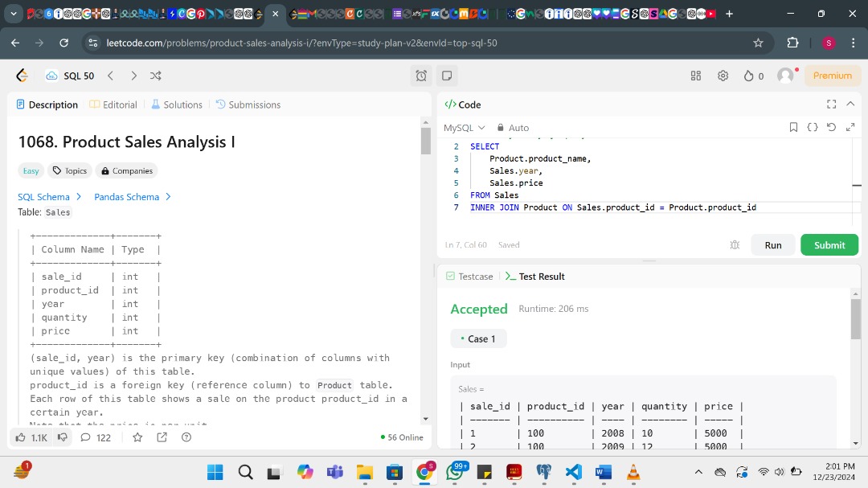The height and width of the screenshot is (488, 868).
Task: Open the debugger bug icon
Action: click(x=735, y=245)
